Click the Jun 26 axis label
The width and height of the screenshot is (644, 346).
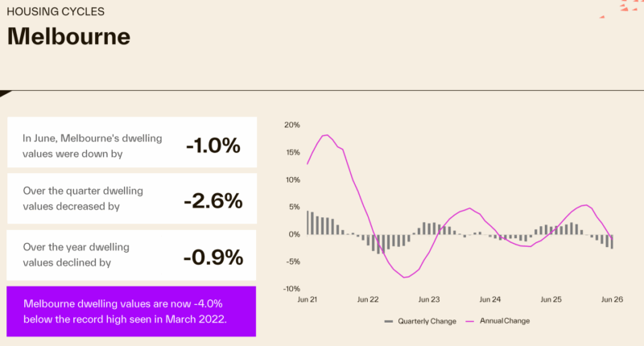click(x=612, y=299)
